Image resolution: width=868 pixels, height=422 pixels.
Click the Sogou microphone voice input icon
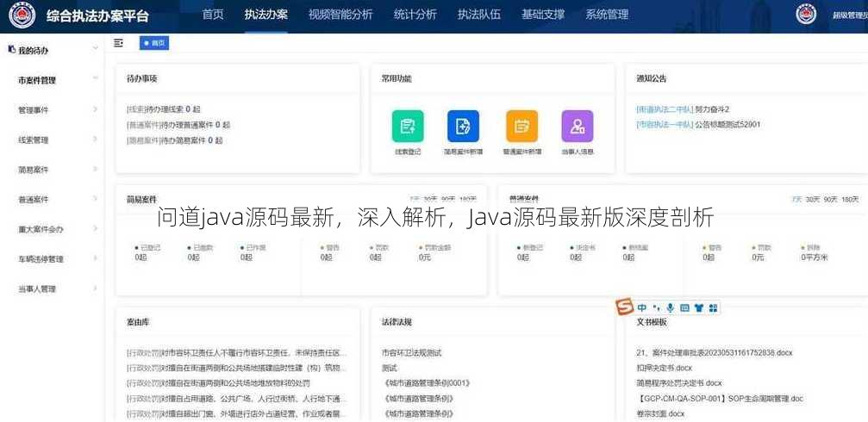coord(671,307)
